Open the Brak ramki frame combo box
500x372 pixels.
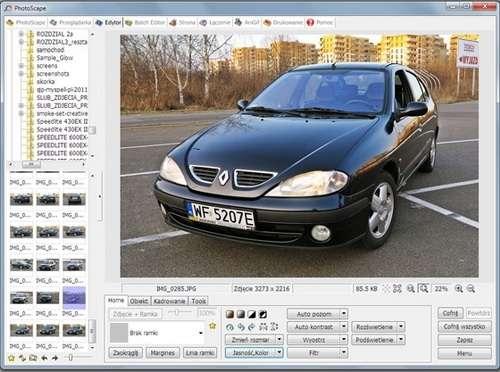pos(157,333)
